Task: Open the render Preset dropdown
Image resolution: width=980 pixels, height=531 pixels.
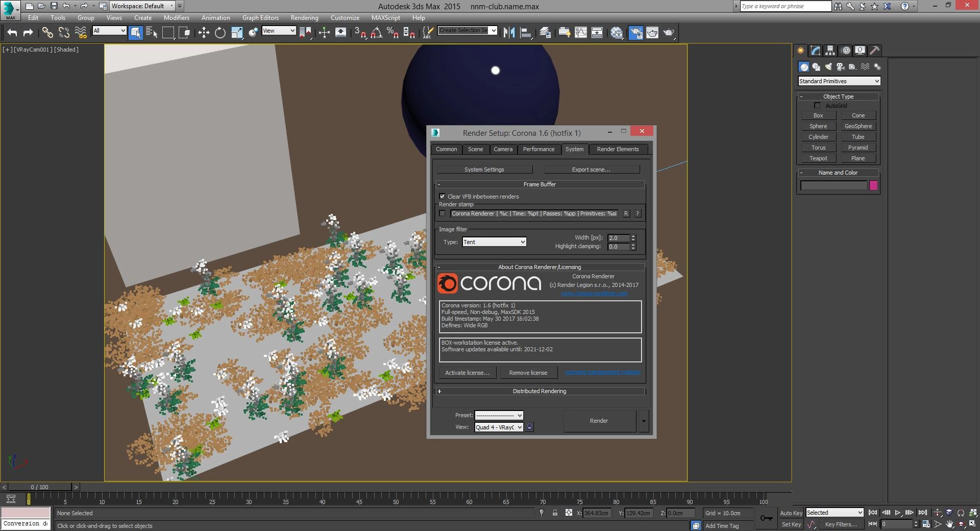Action: (x=499, y=415)
